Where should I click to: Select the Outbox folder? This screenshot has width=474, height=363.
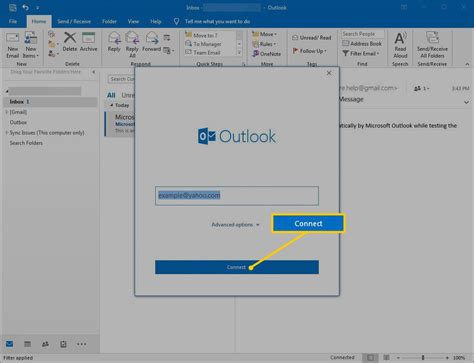pos(18,122)
